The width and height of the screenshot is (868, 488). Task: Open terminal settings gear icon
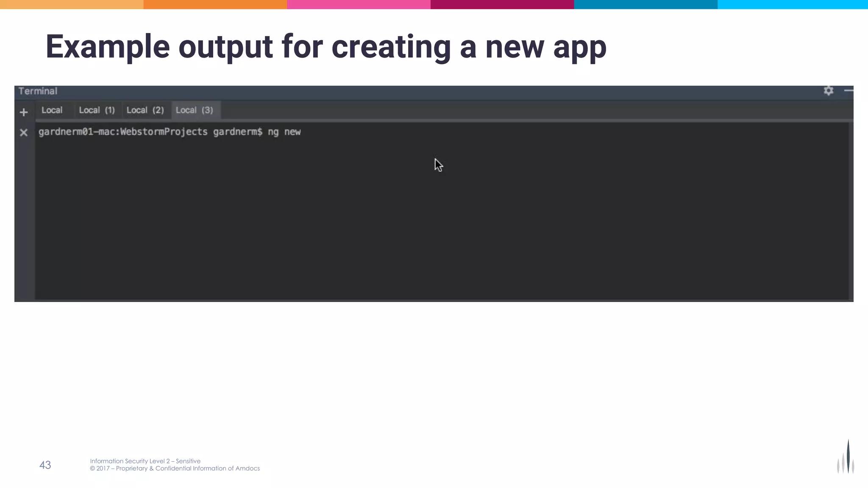[828, 91]
